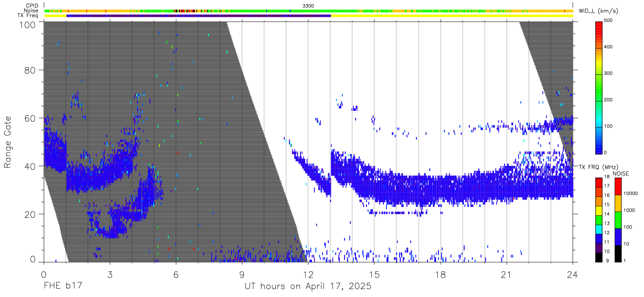Click the NOISE legend title
Viewport: 644px width, 297px height.
coord(620,173)
